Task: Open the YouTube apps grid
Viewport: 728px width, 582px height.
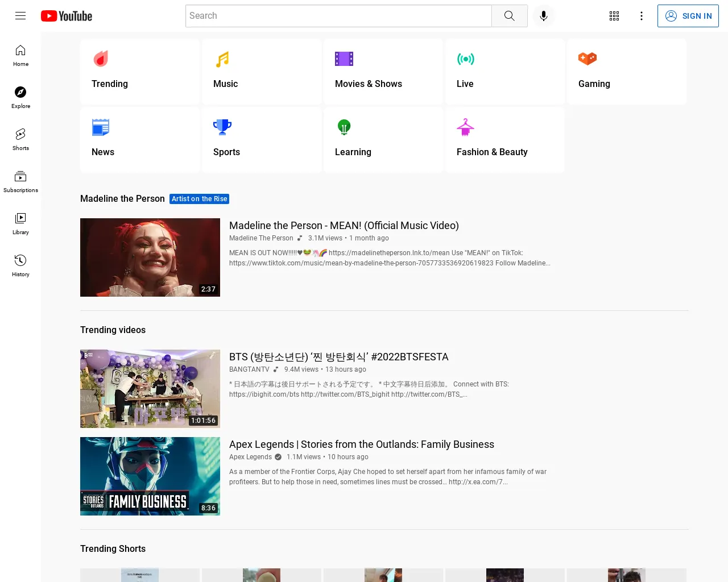Action: click(614, 16)
